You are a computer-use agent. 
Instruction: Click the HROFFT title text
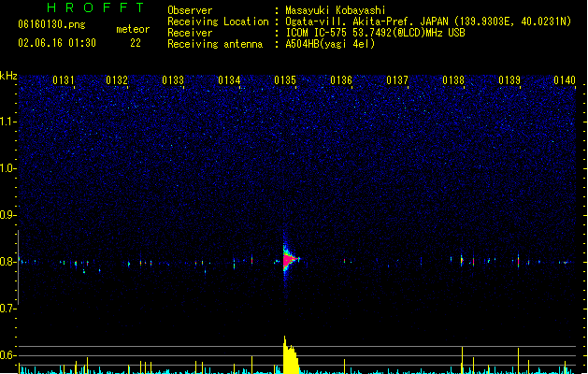pyautogui.click(x=95, y=7)
